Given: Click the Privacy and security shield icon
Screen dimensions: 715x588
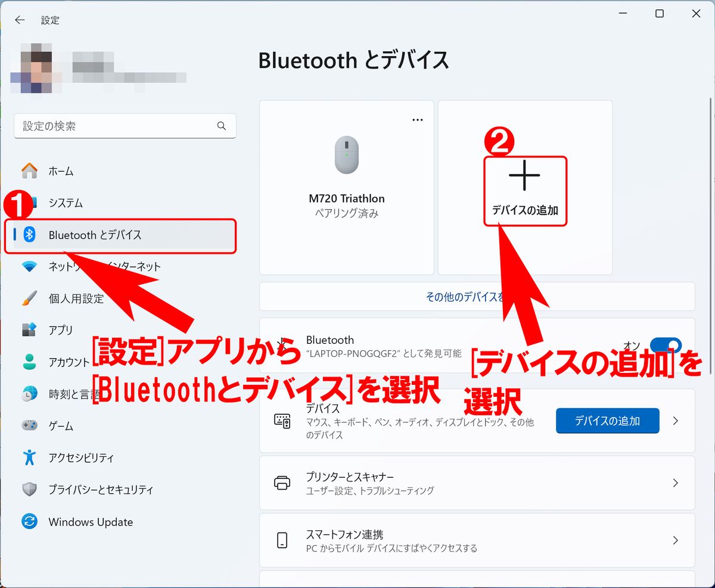Looking at the screenshot, I should (x=29, y=490).
